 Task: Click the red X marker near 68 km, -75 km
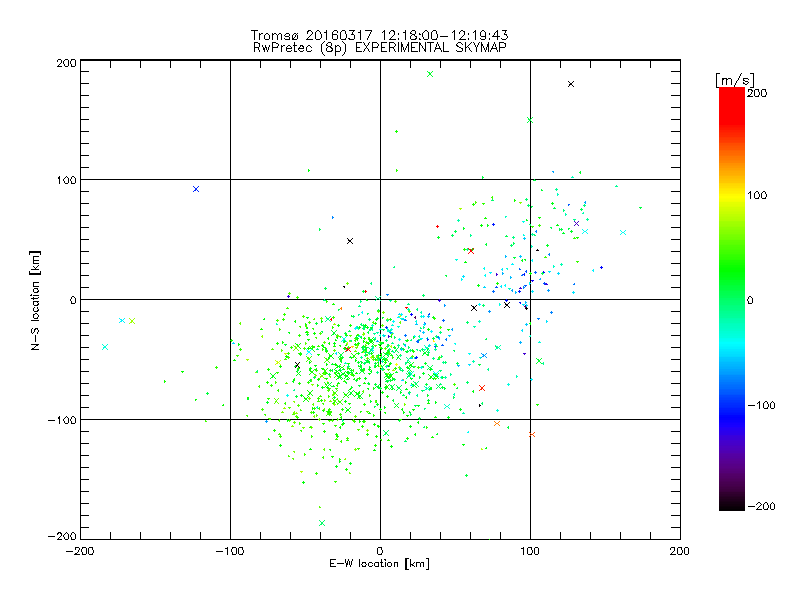[482, 388]
